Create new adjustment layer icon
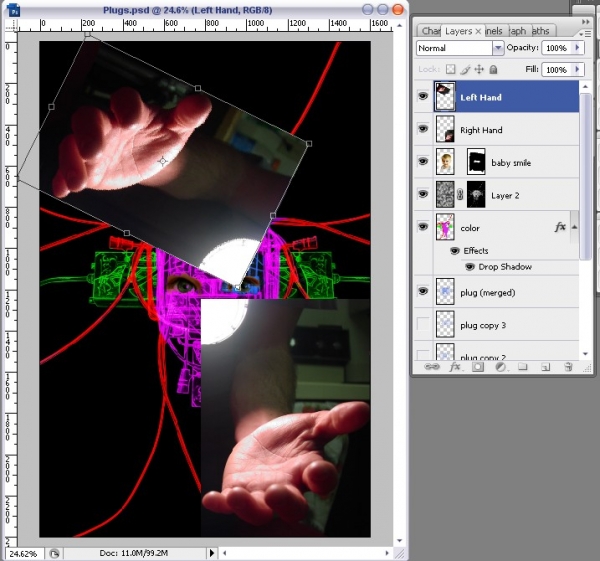The image size is (600, 561). pyautogui.click(x=501, y=367)
